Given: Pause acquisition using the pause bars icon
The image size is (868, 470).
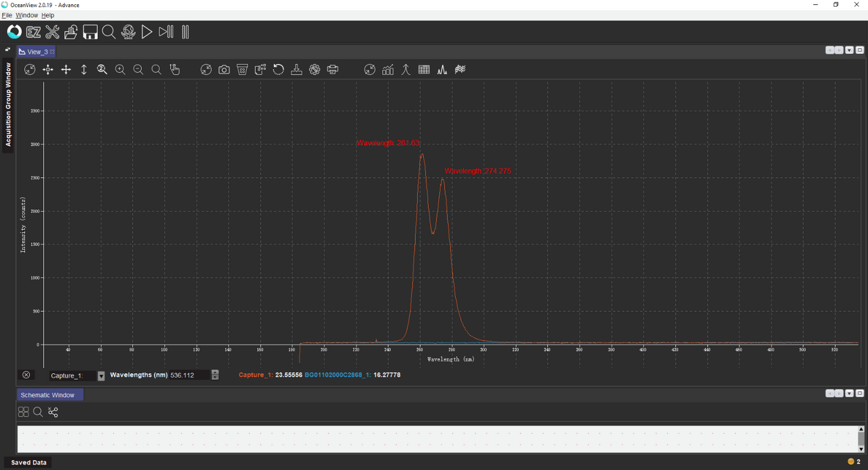Looking at the screenshot, I should [186, 32].
